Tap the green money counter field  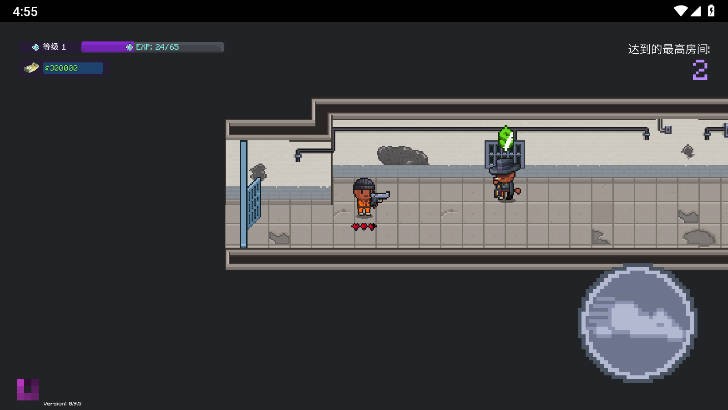[x=72, y=68]
